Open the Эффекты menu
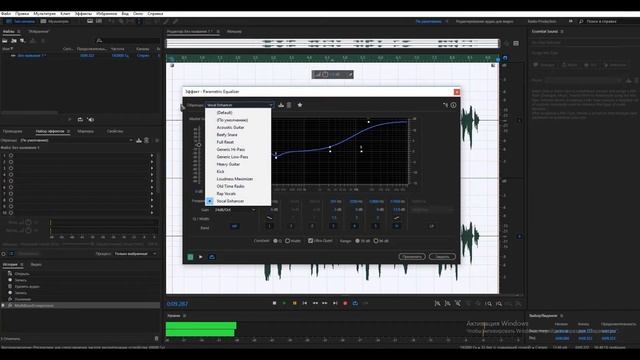640x360 pixels. [83, 13]
